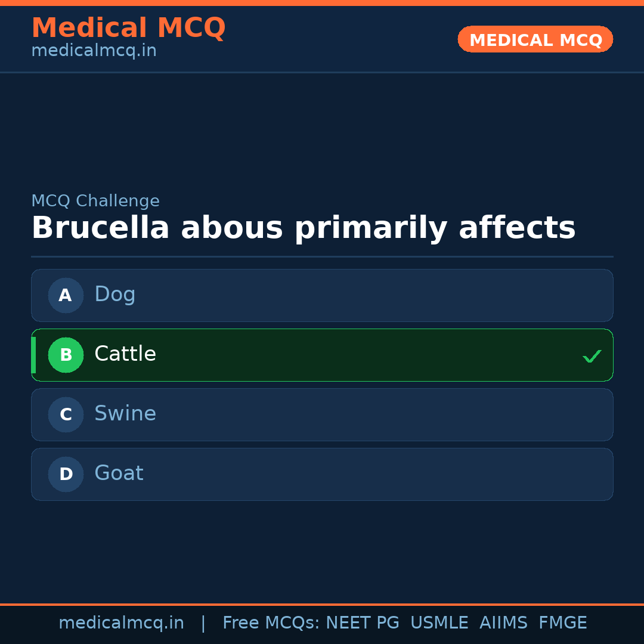Click the green B circle icon
The image size is (644, 644).
(x=66, y=355)
